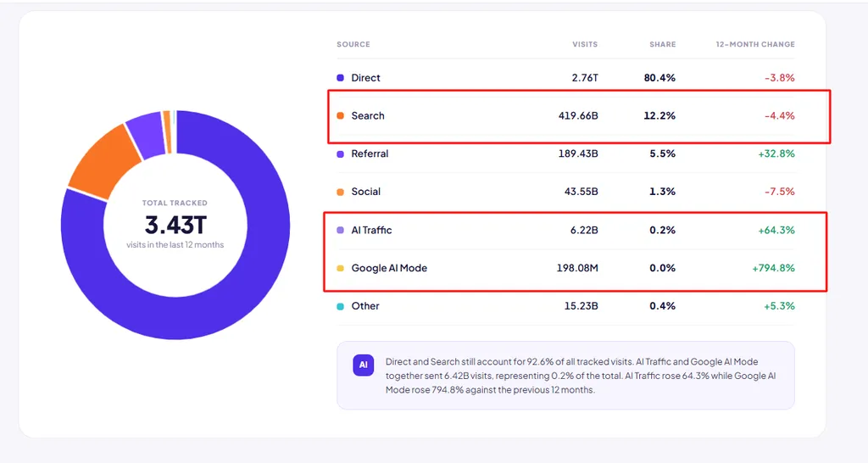Select the Referral source label
This screenshot has height=463, width=868.
point(370,154)
